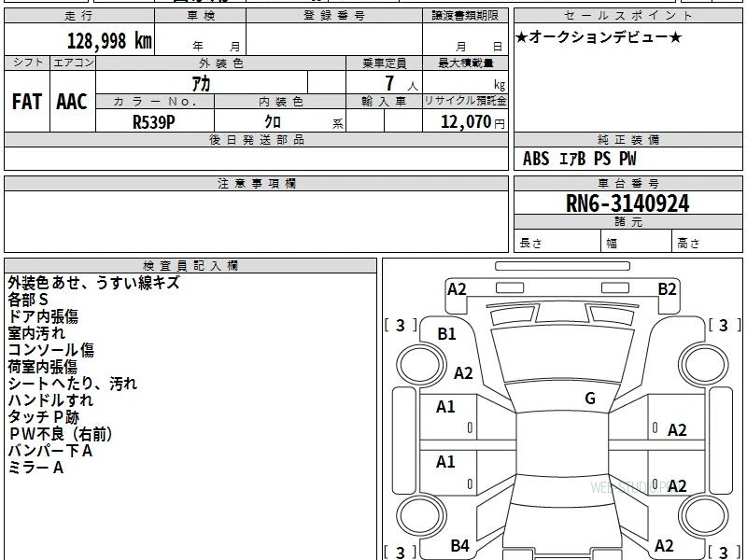Click the 検査員記入欄 header
The height and width of the screenshot is (560, 747).
point(190,266)
